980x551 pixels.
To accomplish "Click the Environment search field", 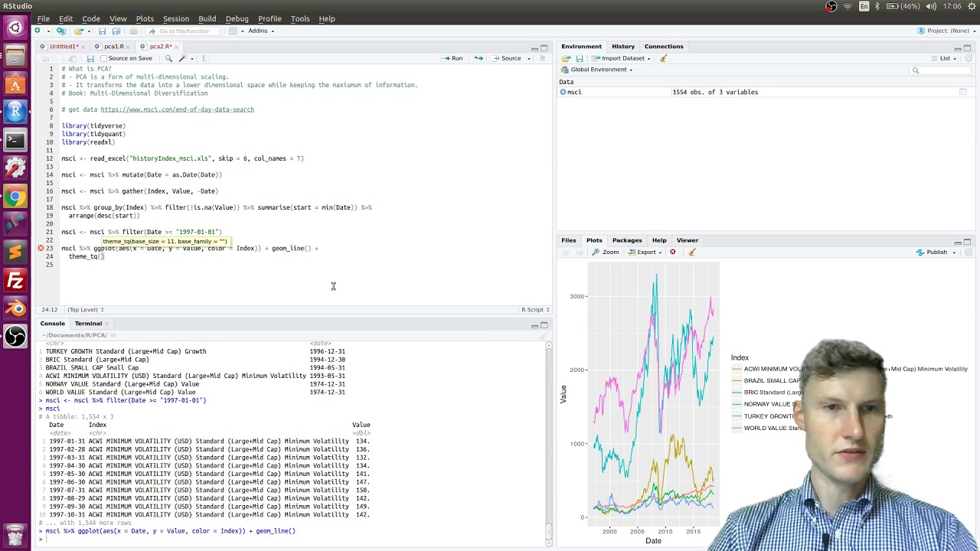I will pos(942,70).
